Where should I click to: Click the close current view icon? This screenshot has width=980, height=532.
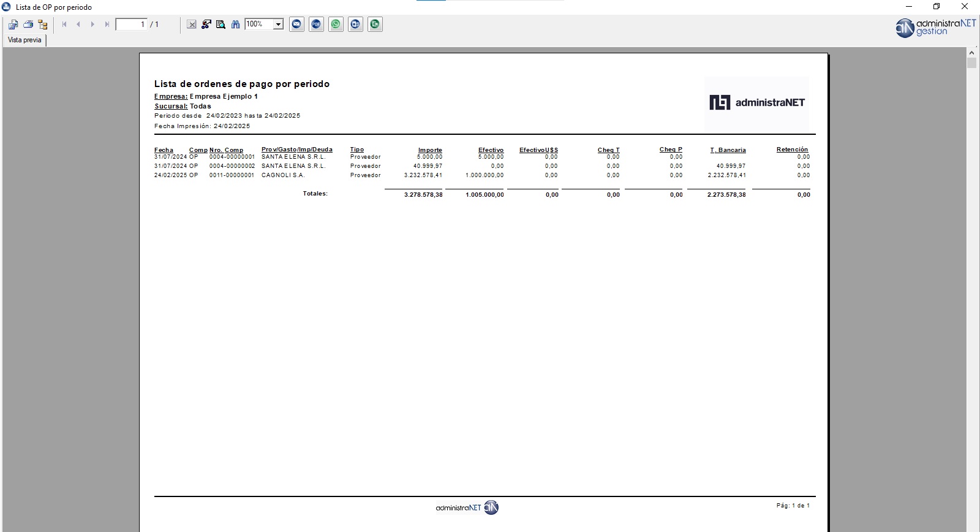click(192, 25)
